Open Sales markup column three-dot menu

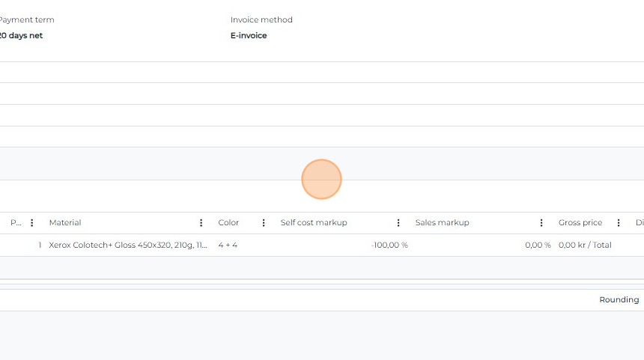coord(541,223)
